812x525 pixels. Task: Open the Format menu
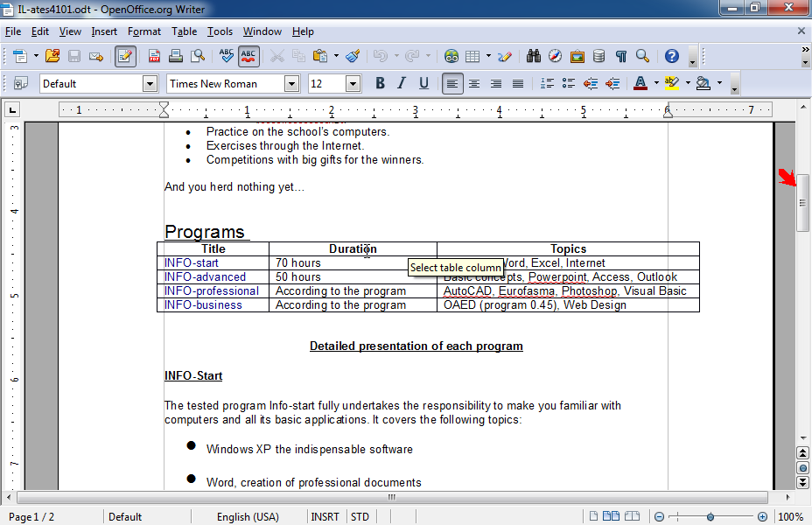click(x=144, y=31)
